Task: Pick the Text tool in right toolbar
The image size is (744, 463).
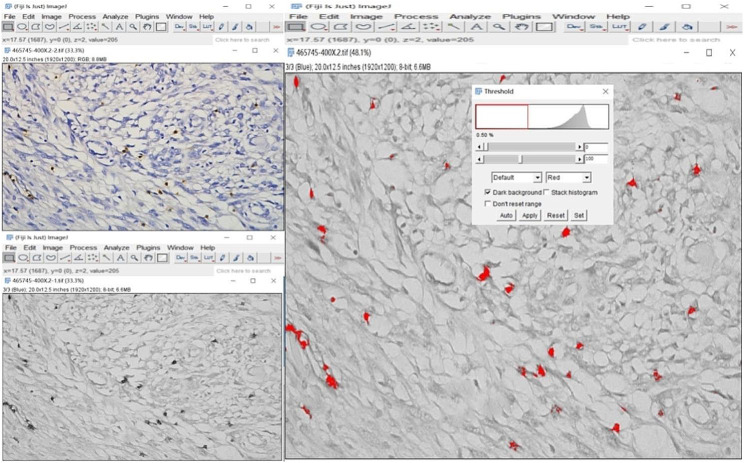Action: point(476,27)
